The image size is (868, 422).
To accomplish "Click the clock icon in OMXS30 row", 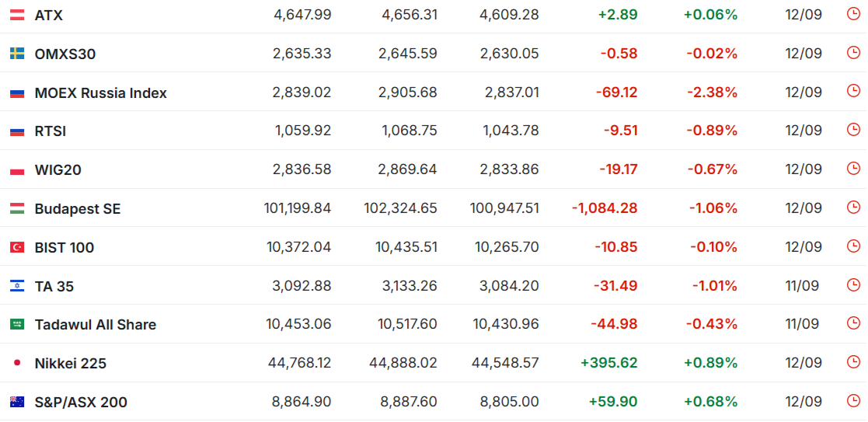I will [853, 53].
